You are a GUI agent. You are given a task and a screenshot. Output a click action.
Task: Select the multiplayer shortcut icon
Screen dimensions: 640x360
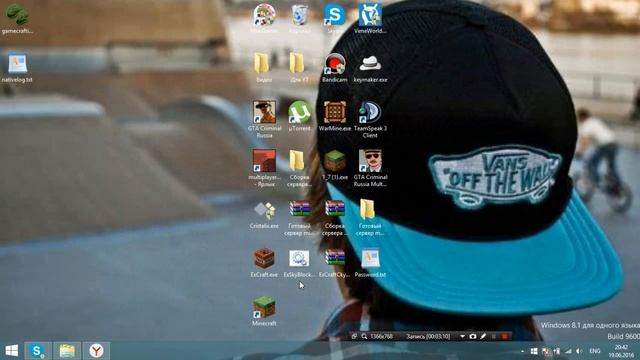(x=264, y=161)
